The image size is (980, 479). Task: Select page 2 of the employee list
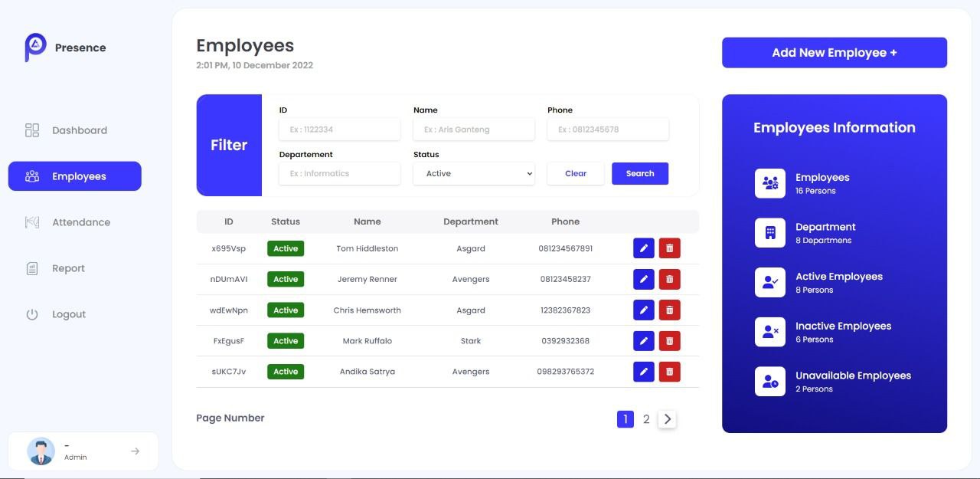tap(646, 418)
